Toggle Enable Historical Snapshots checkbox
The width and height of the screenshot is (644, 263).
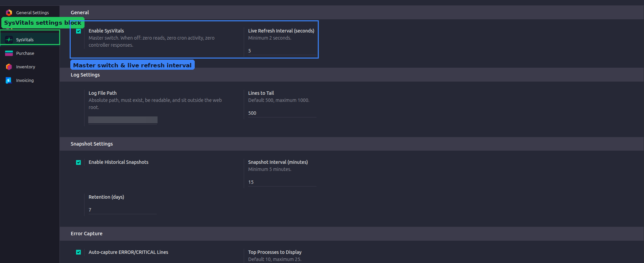click(78, 162)
